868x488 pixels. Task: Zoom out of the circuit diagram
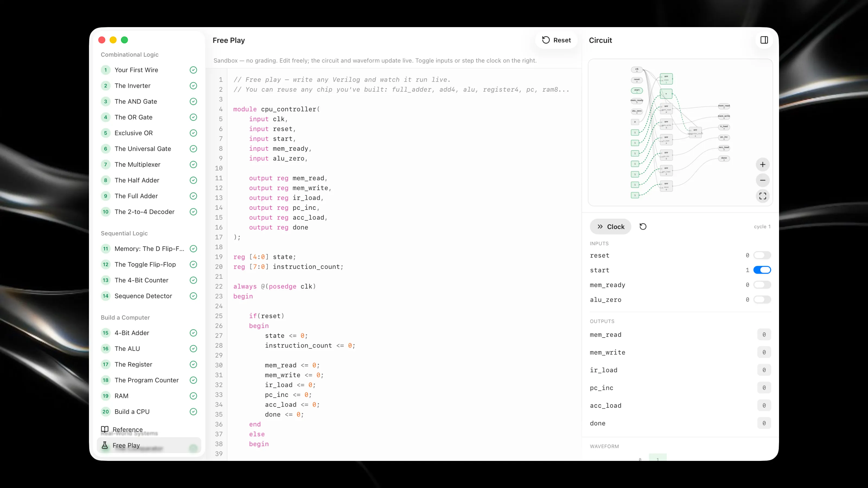pos(762,181)
